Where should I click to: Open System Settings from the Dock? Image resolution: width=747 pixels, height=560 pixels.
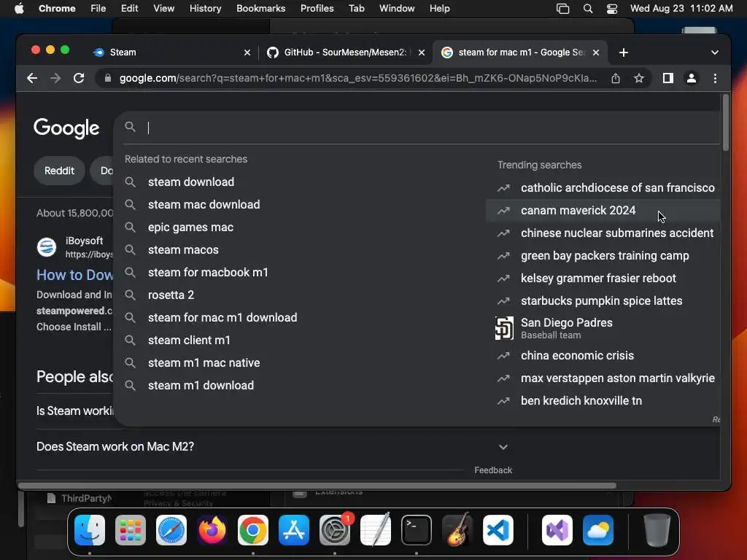(x=335, y=530)
